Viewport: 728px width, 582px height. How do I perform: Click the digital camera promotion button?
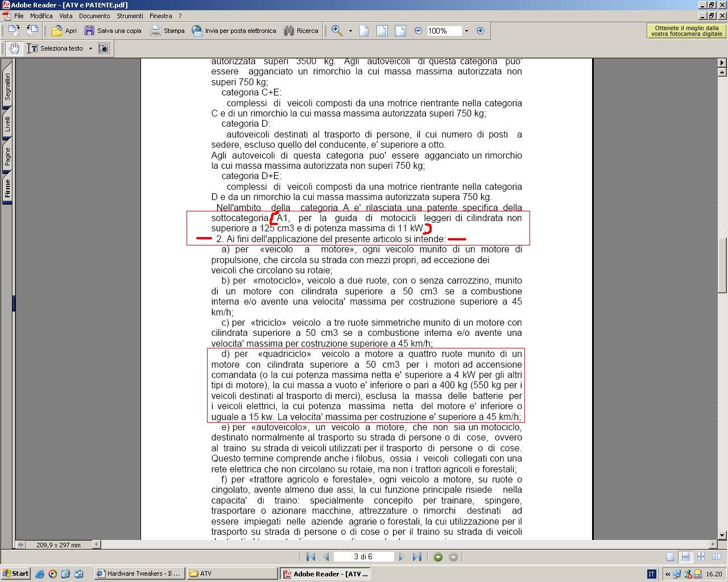tap(686, 31)
